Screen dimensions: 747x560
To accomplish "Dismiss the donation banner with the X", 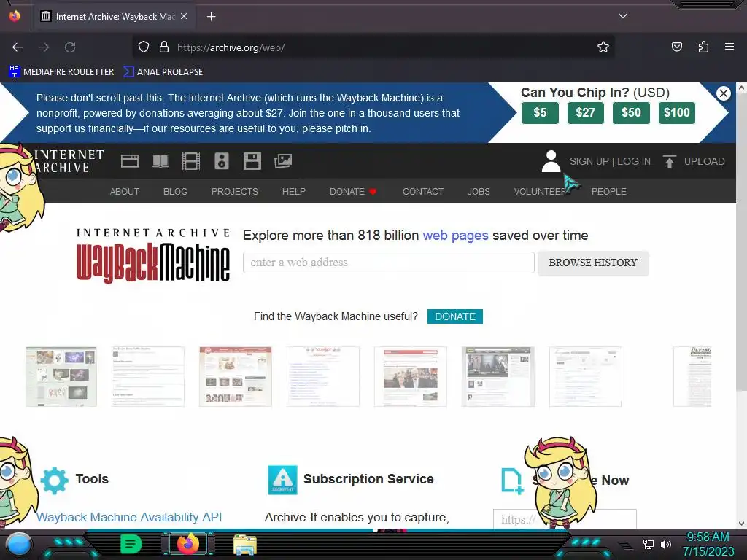I will (723, 93).
